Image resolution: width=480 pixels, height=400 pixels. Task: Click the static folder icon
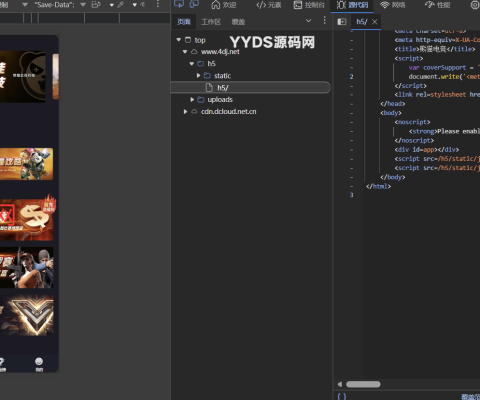tap(207, 76)
